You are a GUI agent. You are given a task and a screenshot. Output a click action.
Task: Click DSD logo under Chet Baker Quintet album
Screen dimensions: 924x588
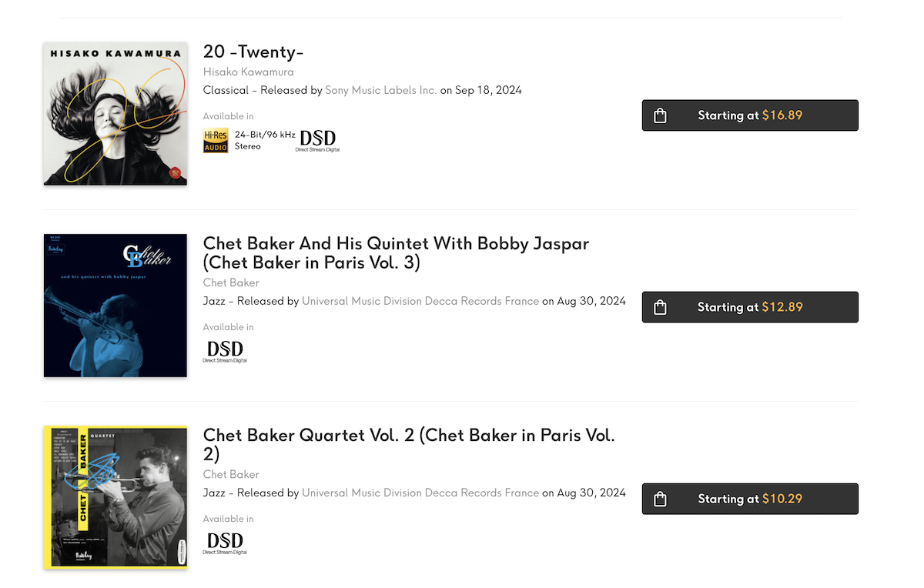(x=225, y=351)
